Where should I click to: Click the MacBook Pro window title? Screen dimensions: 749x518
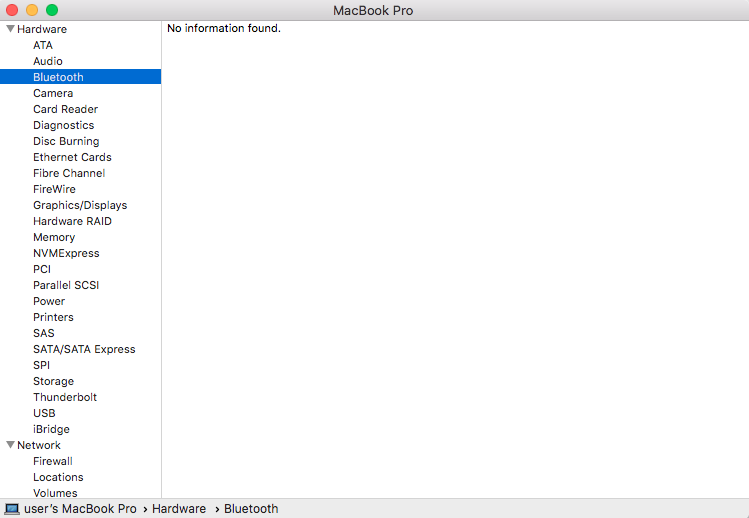pos(373,11)
